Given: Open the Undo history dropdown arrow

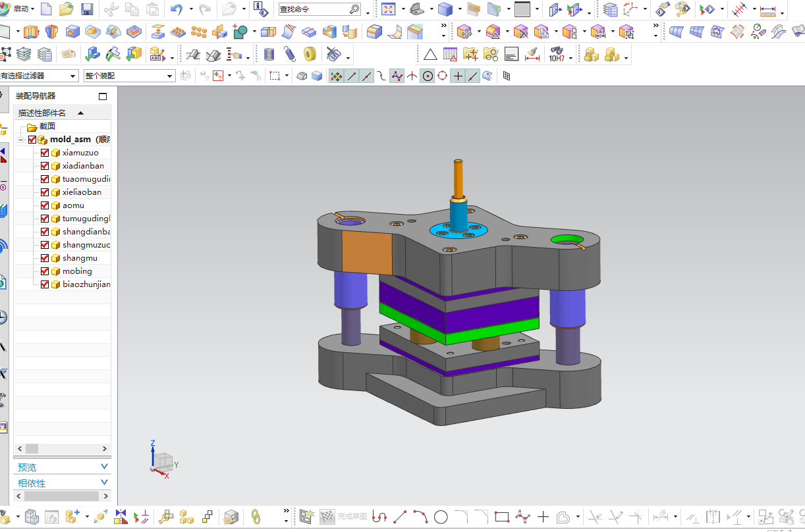Looking at the screenshot, I should [x=191, y=9].
